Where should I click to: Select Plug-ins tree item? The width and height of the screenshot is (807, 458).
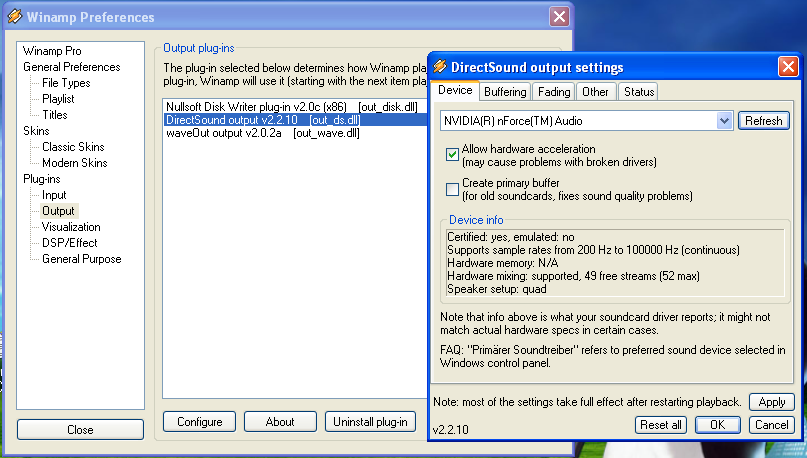[42, 179]
